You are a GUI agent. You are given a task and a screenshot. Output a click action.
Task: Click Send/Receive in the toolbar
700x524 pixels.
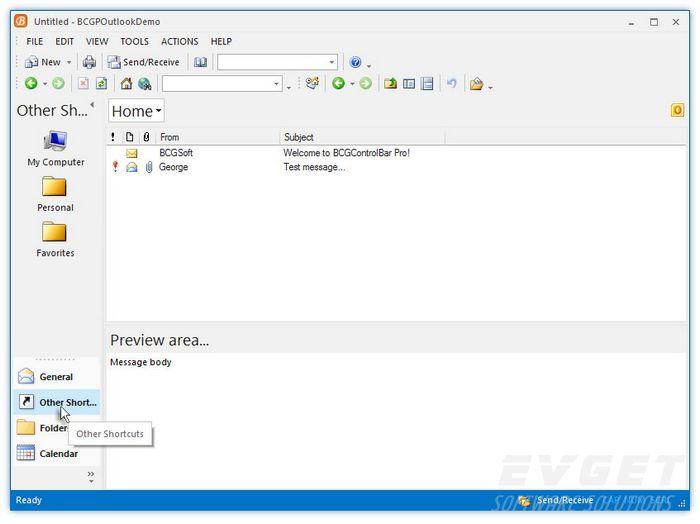point(144,62)
